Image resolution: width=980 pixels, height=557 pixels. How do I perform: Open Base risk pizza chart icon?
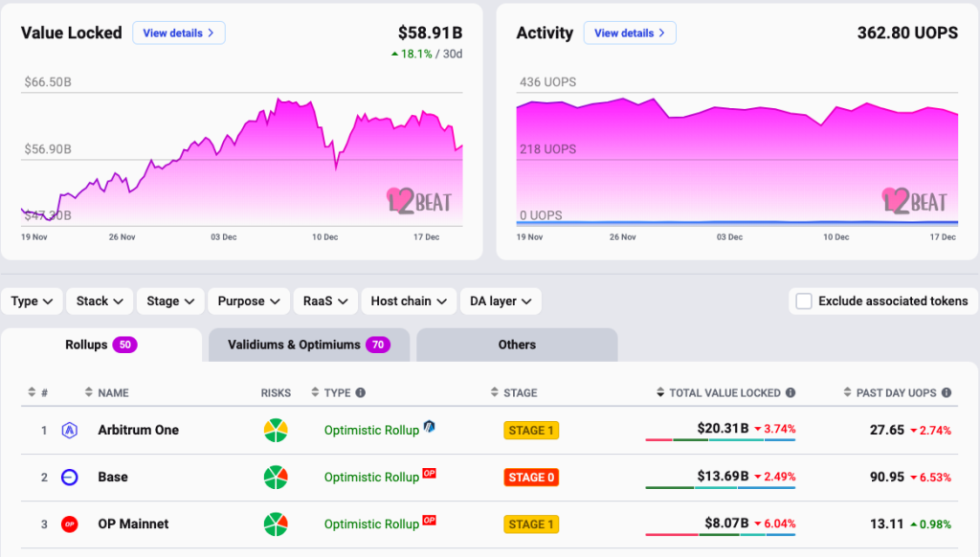coord(276,477)
